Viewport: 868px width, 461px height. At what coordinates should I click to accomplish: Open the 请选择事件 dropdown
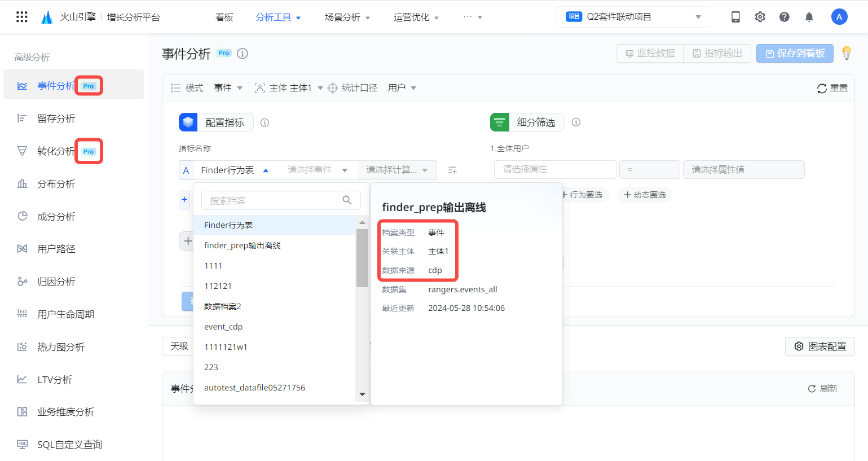(318, 170)
